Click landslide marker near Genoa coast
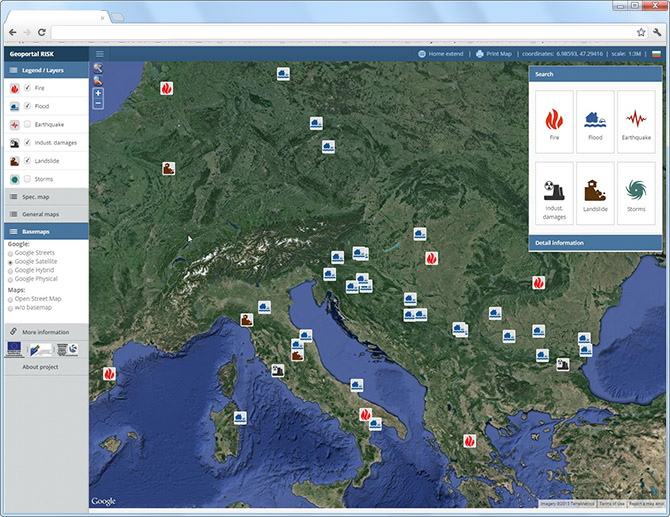670x517 pixels. [246, 320]
